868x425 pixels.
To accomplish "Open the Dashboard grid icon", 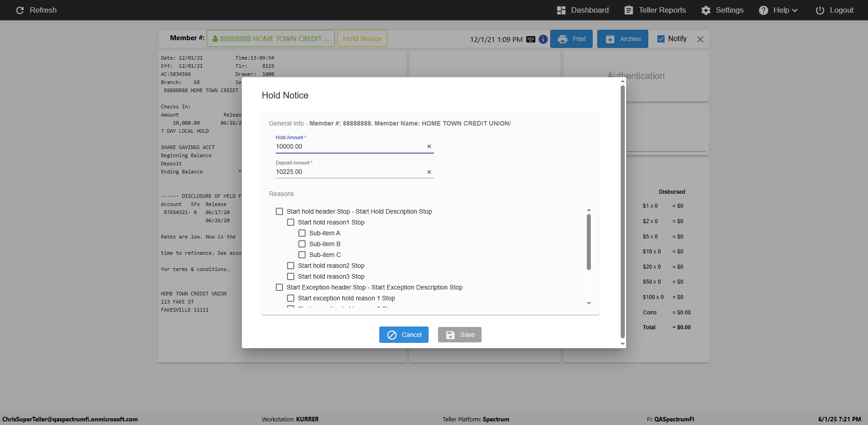I will click(x=561, y=10).
